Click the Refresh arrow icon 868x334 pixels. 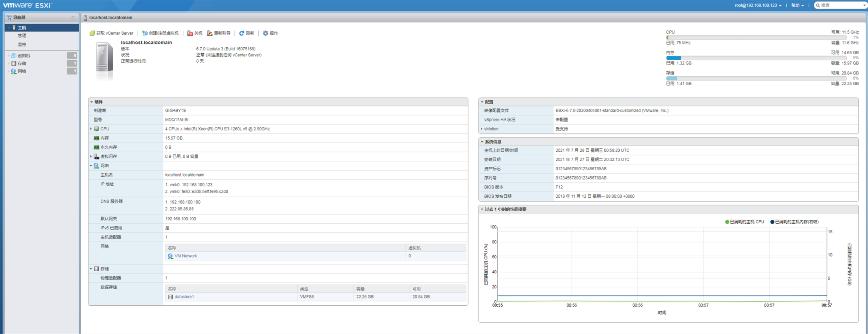pyautogui.click(x=242, y=33)
